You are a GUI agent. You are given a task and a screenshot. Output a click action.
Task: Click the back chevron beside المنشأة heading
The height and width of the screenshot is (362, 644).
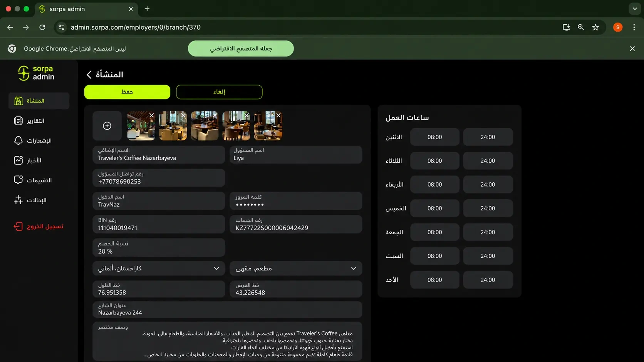89,74
